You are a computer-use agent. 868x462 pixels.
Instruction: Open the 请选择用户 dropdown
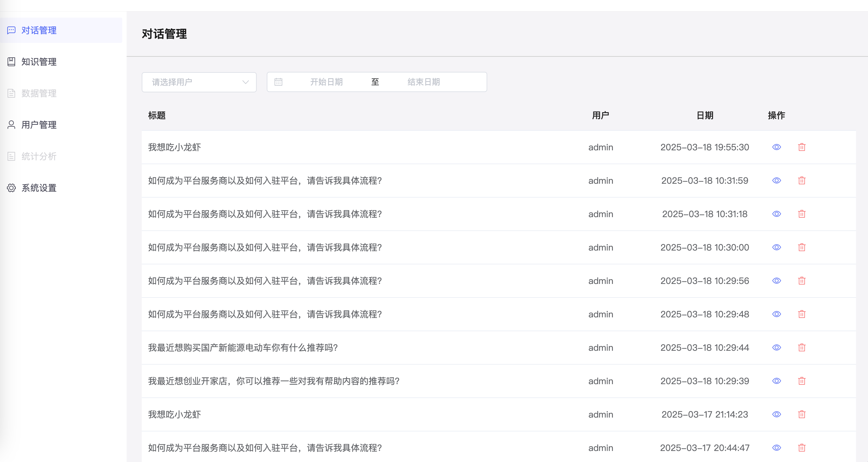point(199,82)
